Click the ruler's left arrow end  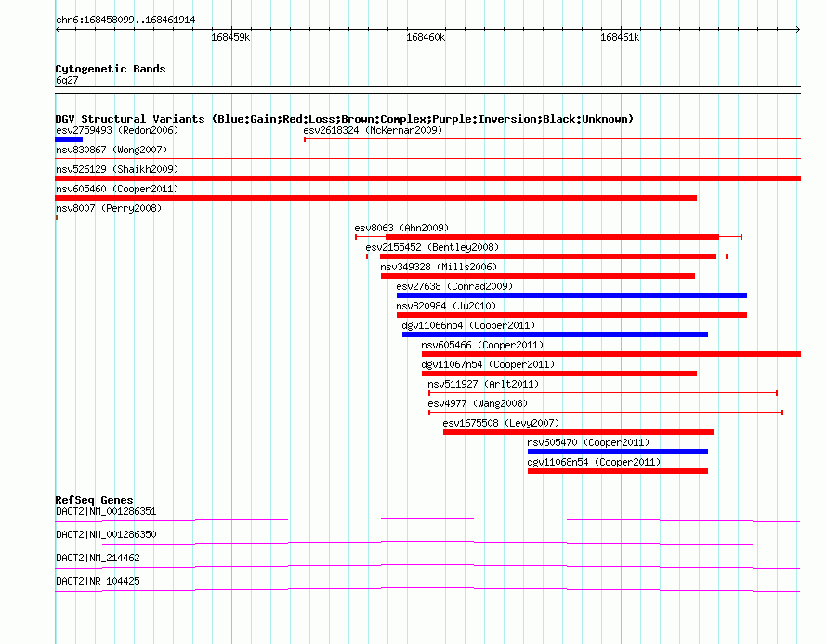(x=58, y=29)
